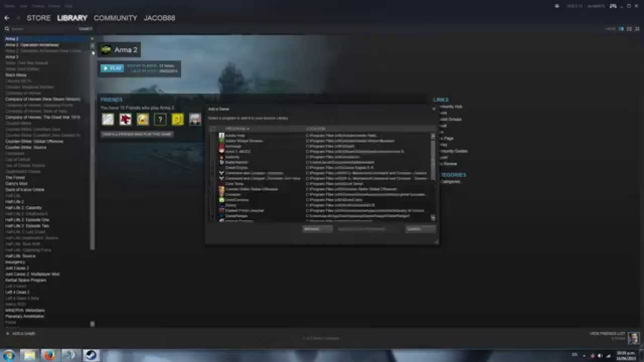Viewport: 644px width, 362px height.
Task: Click the GameRanger program icon
Action: click(x=222, y=216)
